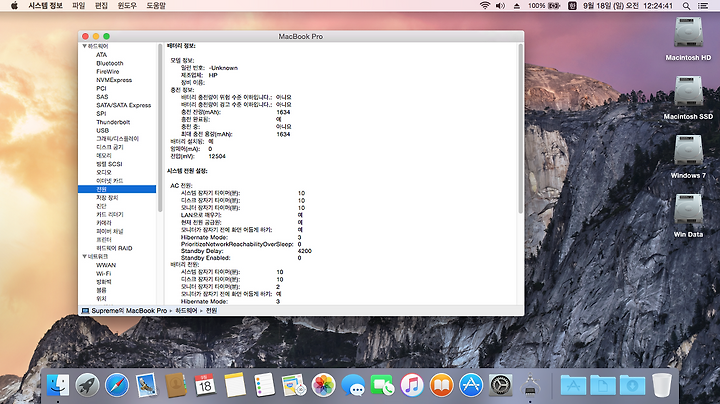Viewport: 720px width, 404px height.
Task: Select WWAN under 네트워크
Action: (106, 265)
